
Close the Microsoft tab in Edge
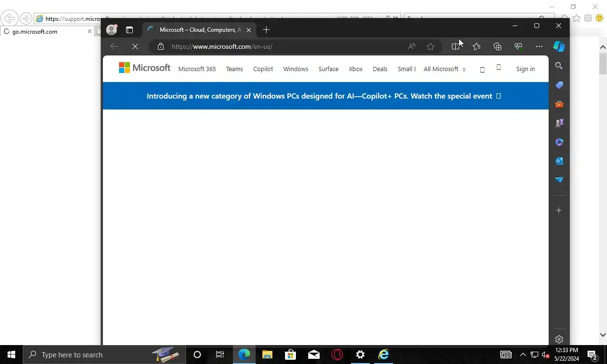248,30
